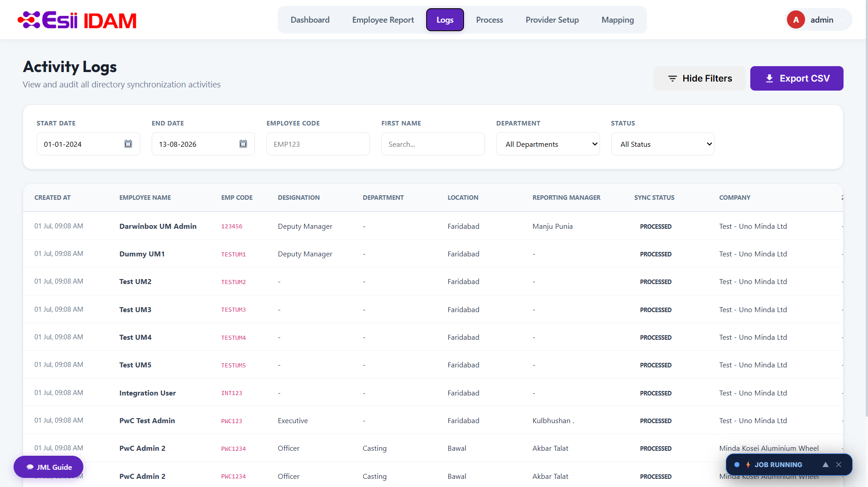
Task: Open the Mapping tab
Action: [x=618, y=20]
